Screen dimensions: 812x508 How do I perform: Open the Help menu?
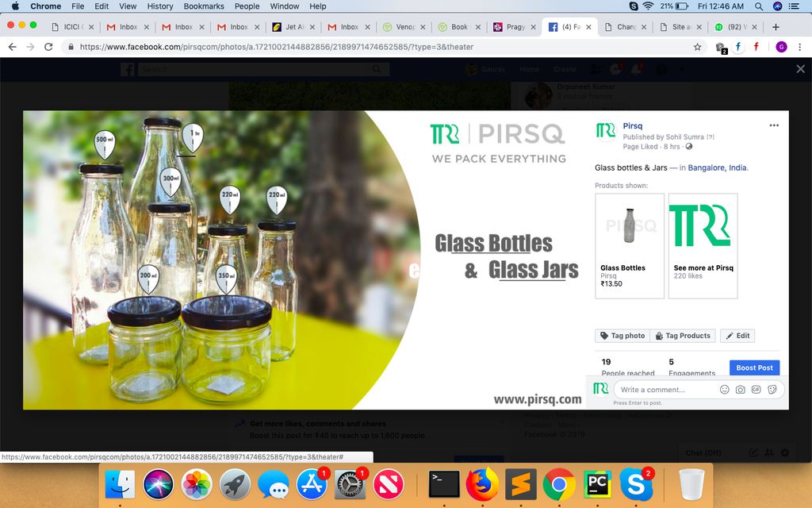317,6
